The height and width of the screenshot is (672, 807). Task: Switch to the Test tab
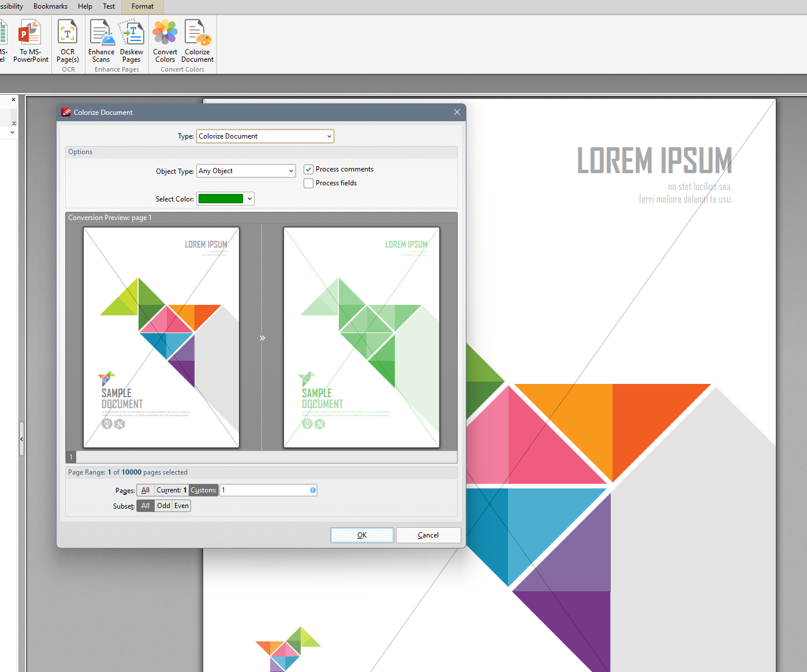pos(109,6)
